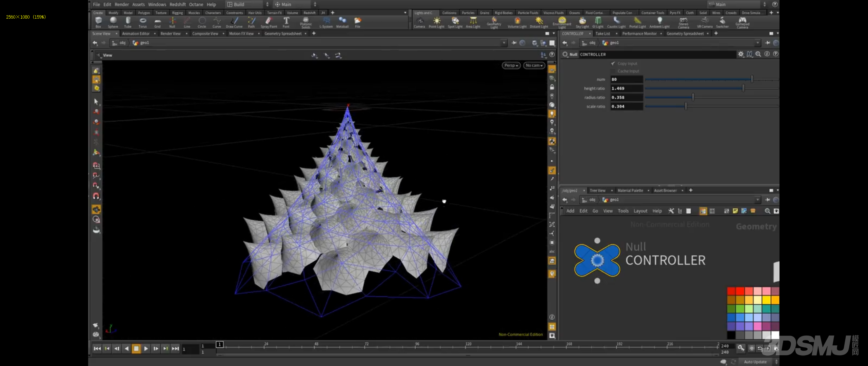Select the Sphere shelf tool
This screenshot has height=366, width=868.
(x=113, y=22)
